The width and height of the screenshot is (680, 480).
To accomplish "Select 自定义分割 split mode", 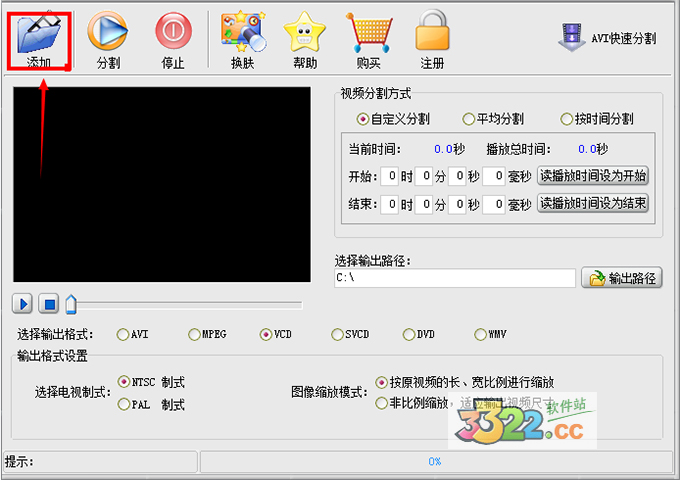I will (x=393, y=119).
